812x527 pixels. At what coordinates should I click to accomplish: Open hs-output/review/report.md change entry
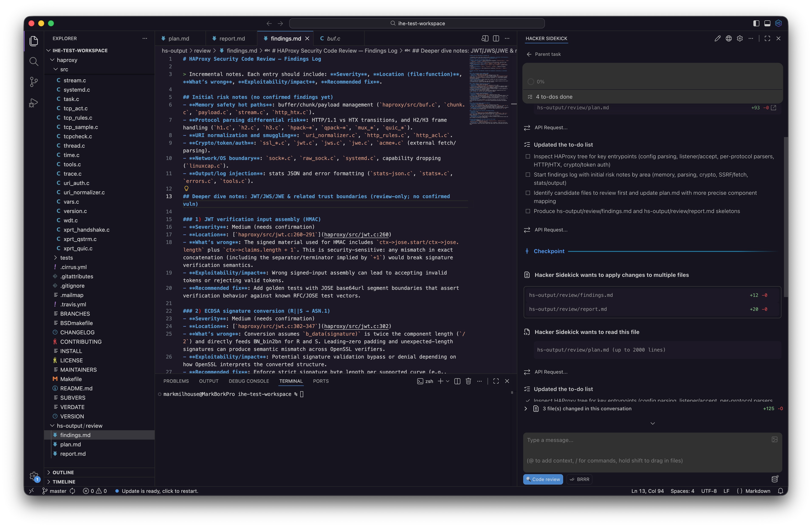coord(652,309)
